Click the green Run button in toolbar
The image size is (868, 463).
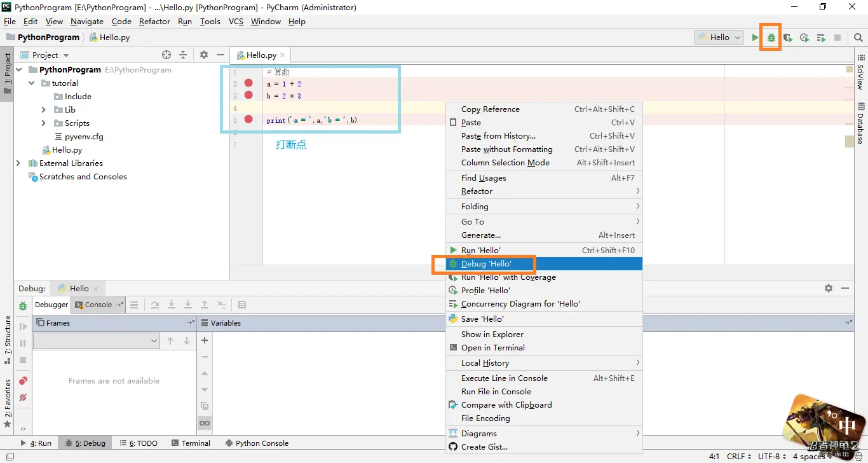coord(755,38)
